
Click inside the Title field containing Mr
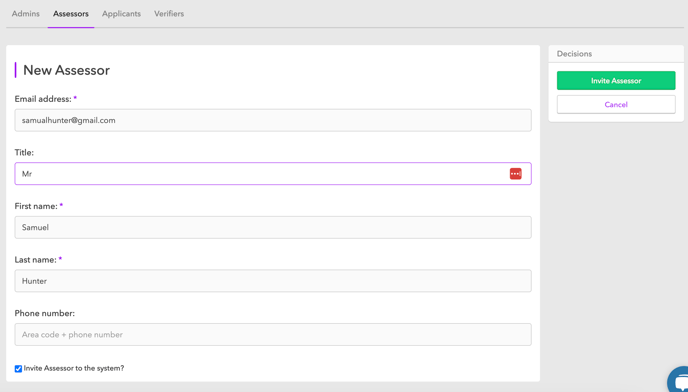click(x=273, y=174)
